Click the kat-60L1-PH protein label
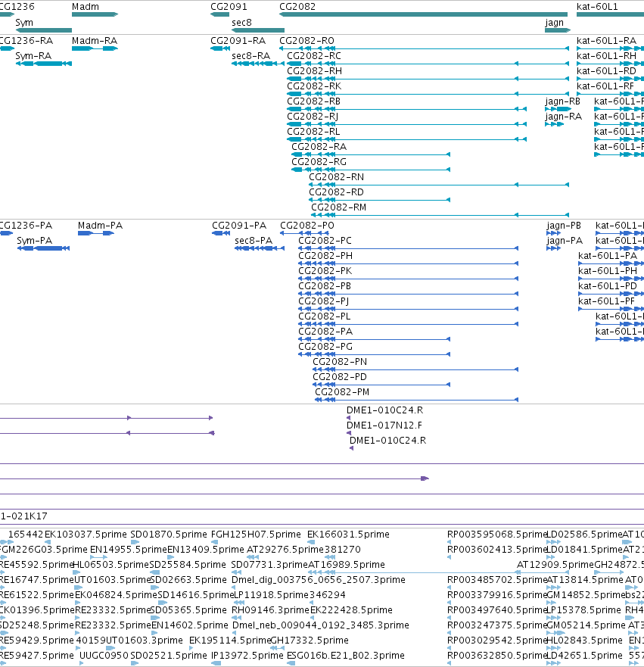 click(608, 271)
